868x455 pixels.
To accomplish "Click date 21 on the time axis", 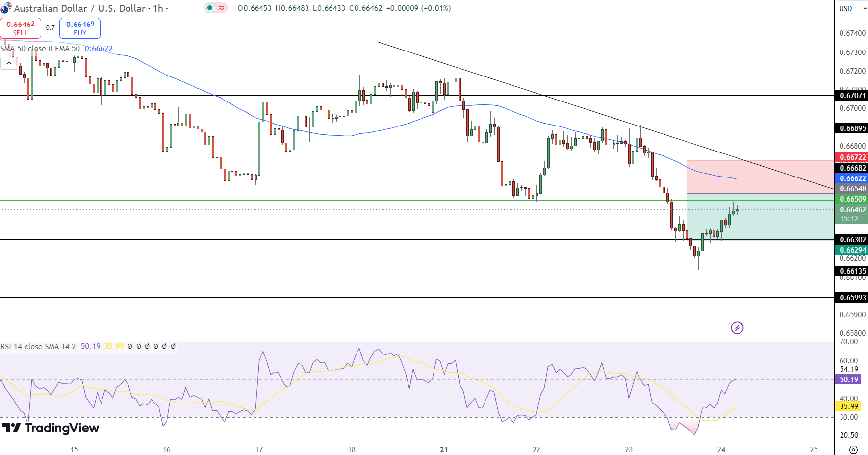I will (444, 449).
